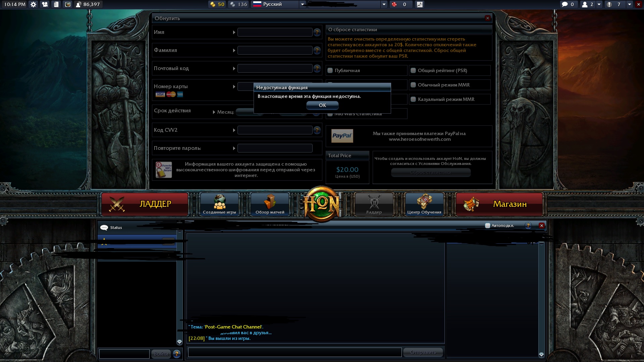The image size is (644, 362).
Task: Click OK in the unavailable function dialog
Action: point(322,105)
